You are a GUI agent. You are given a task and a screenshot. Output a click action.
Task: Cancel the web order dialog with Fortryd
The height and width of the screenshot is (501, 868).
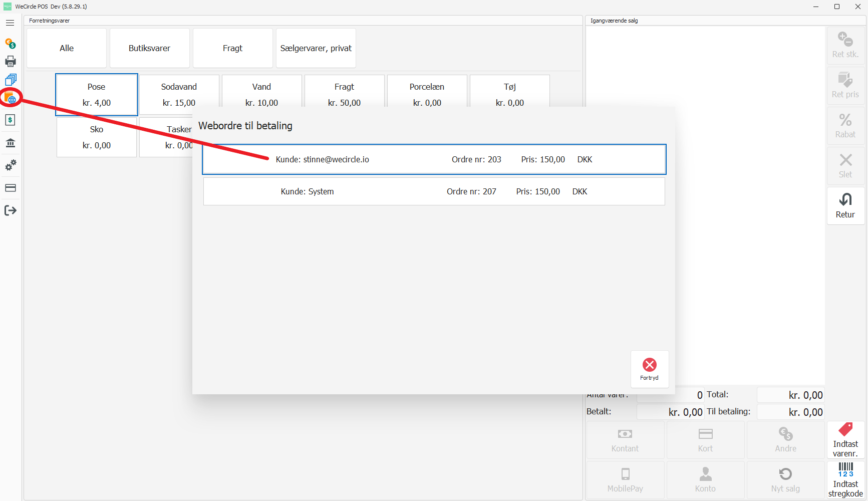tap(650, 369)
